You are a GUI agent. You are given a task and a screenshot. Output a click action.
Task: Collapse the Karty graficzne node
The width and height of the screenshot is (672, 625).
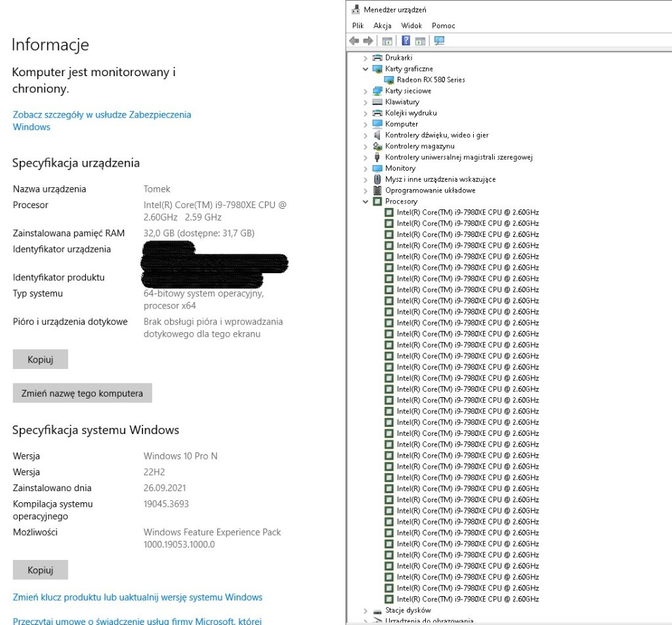(365, 69)
